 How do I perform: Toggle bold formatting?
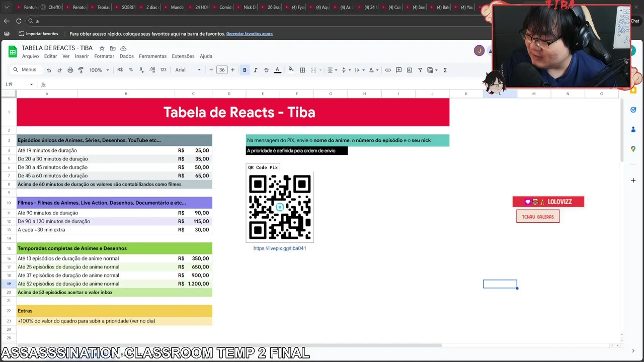coord(245,70)
